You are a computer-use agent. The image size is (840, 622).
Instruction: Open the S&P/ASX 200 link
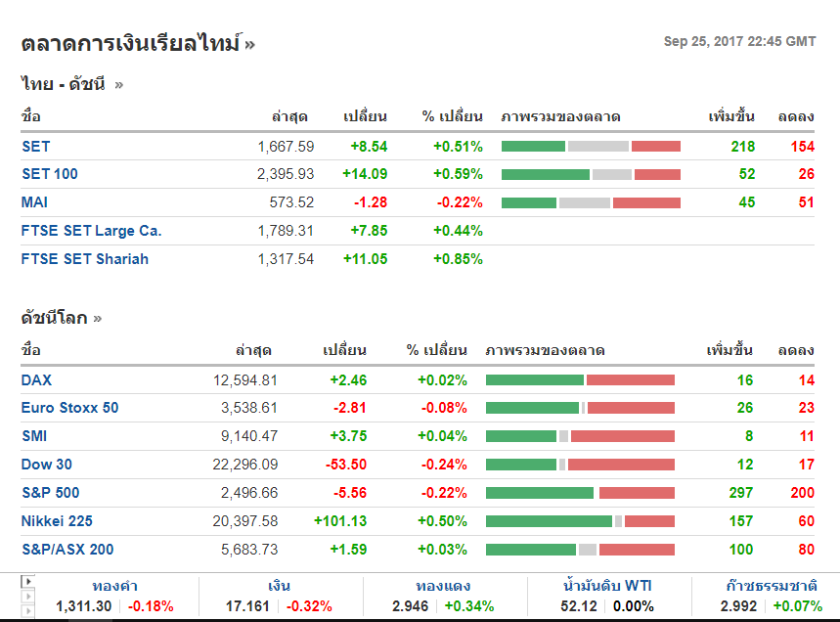pyautogui.click(x=66, y=550)
